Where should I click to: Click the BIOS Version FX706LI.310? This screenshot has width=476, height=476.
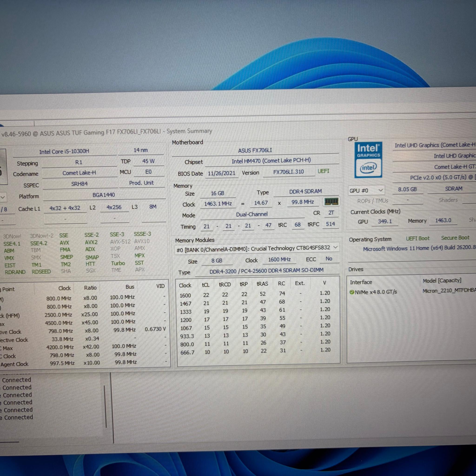tap(288, 172)
